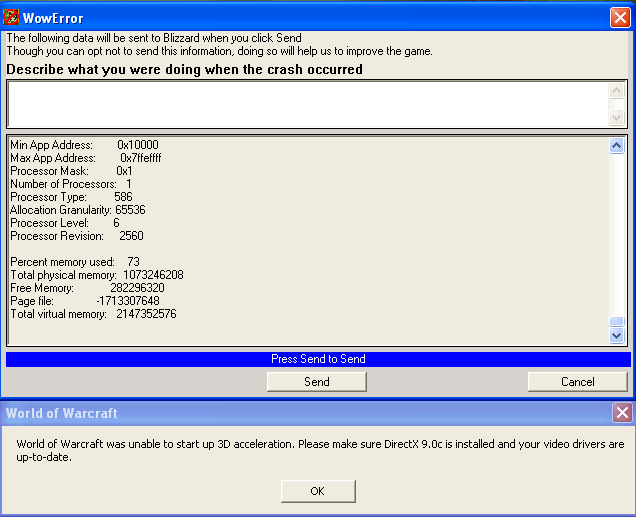
Task: Click 'The following data will be sent' text
Action: pos(154,38)
